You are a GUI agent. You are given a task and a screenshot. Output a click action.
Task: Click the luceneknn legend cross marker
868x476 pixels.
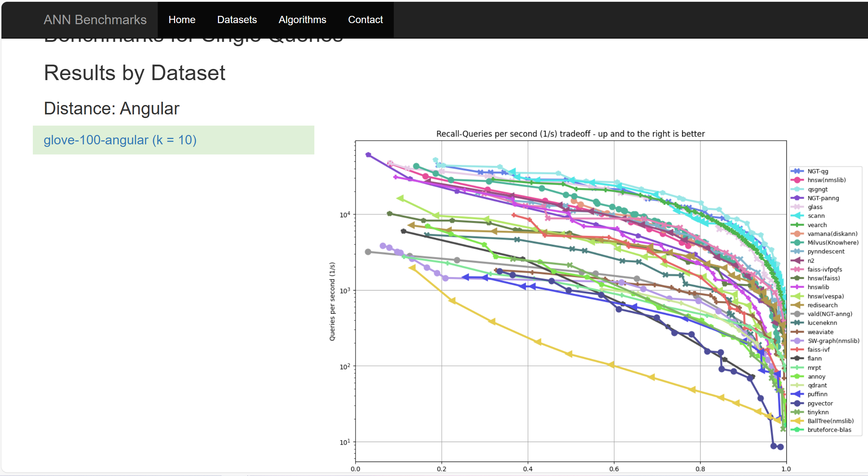click(797, 323)
